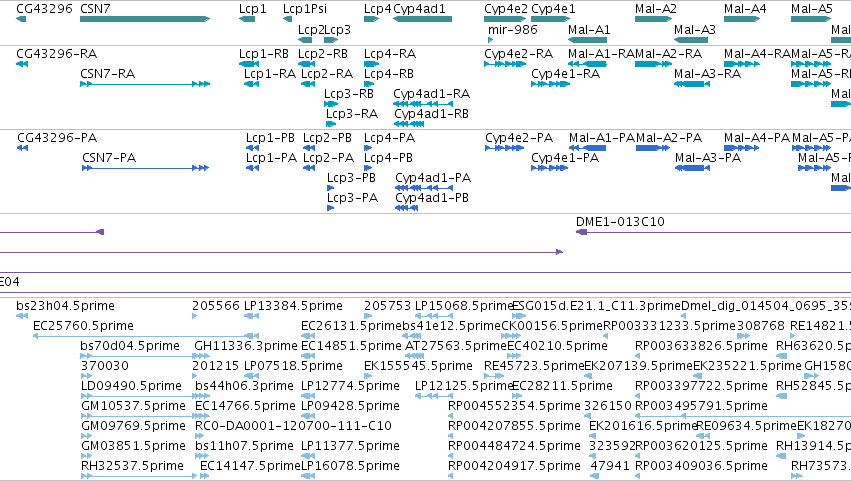Select the GM09769.5prime EST label
The image size is (851, 481).
[x=134, y=426]
